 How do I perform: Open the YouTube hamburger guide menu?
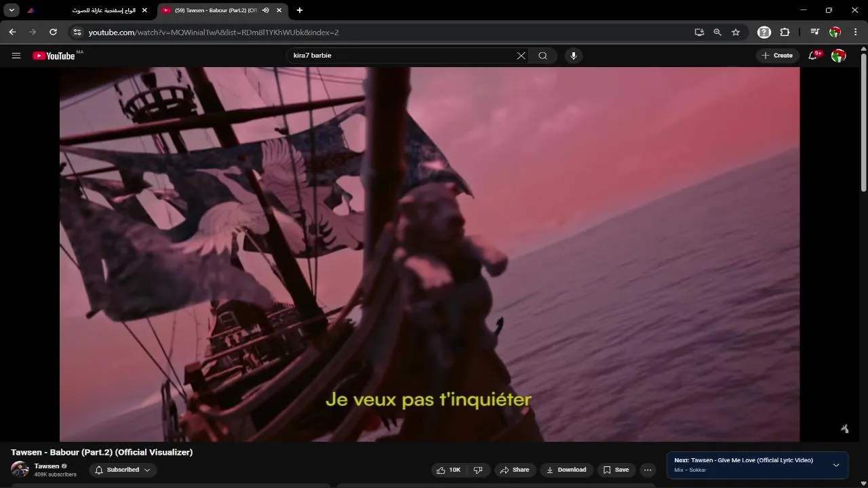[x=16, y=56]
